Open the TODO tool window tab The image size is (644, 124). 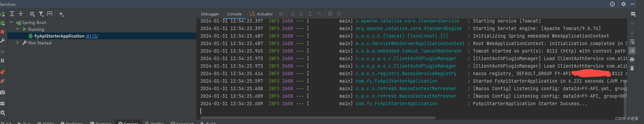[x=45, y=122]
